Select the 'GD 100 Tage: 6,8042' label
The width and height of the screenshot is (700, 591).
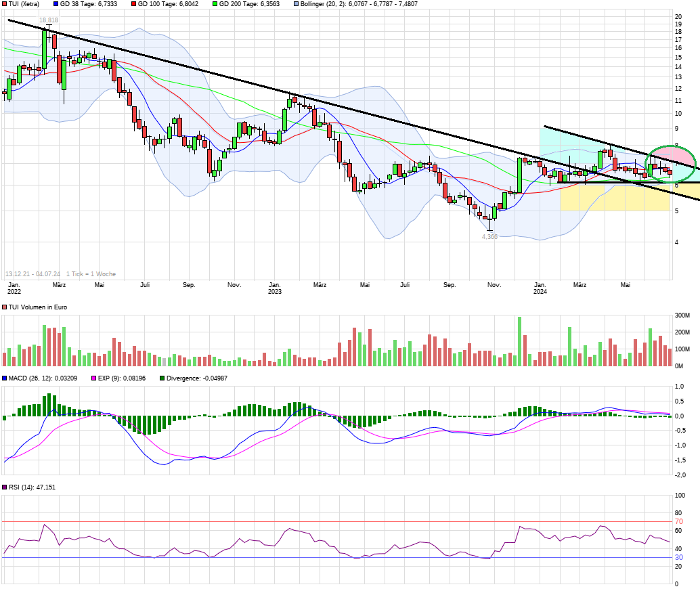point(169,4)
